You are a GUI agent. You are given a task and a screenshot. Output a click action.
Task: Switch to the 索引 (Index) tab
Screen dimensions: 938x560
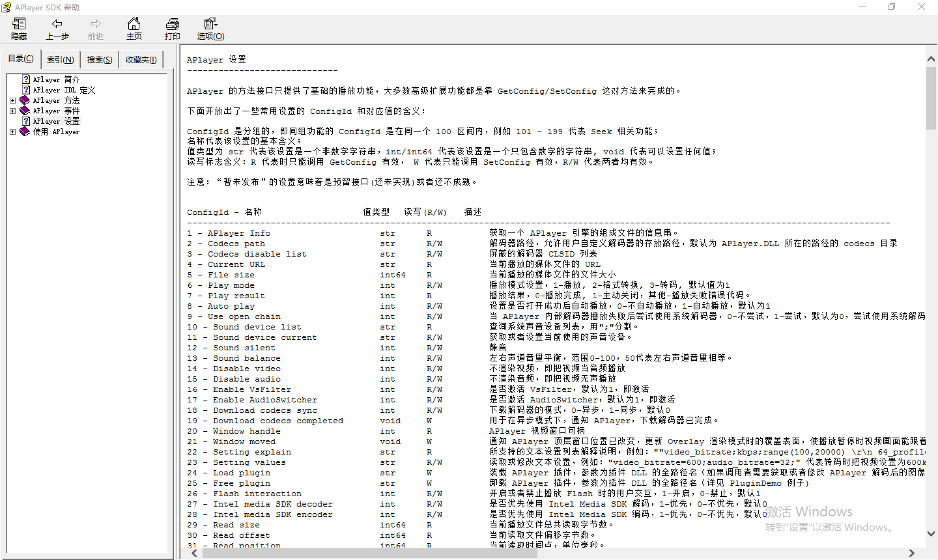(x=60, y=60)
